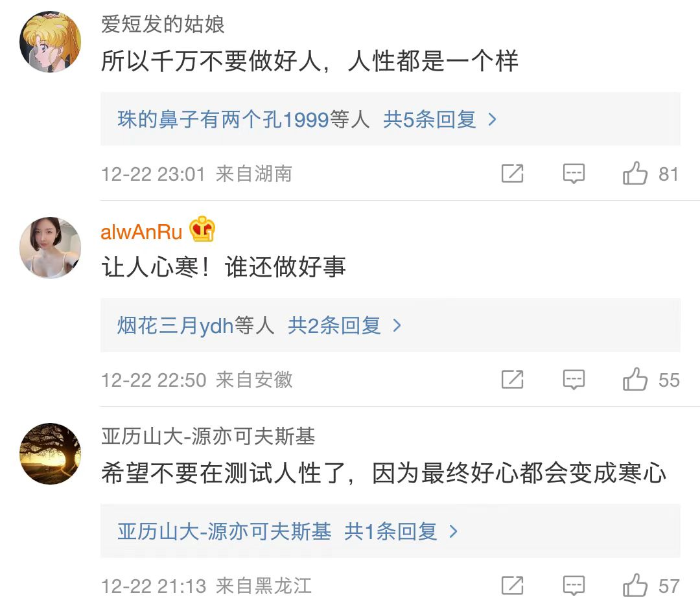Tap repost icon on alwAnRu's comment
700x598 pixels.
(512, 380)
